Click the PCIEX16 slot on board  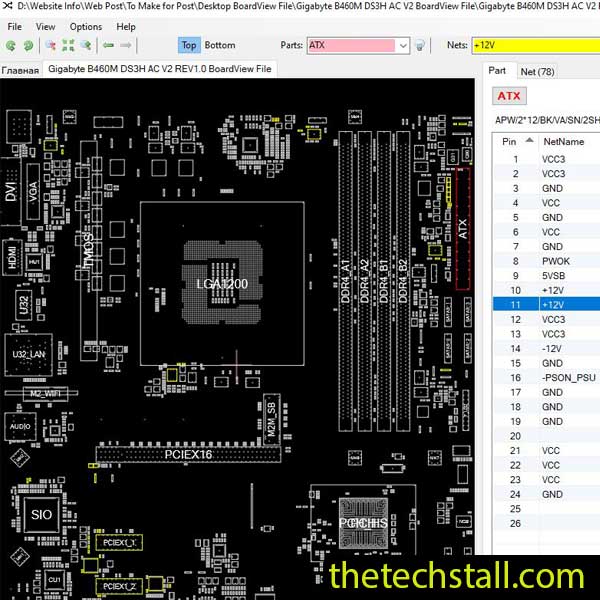188,454
